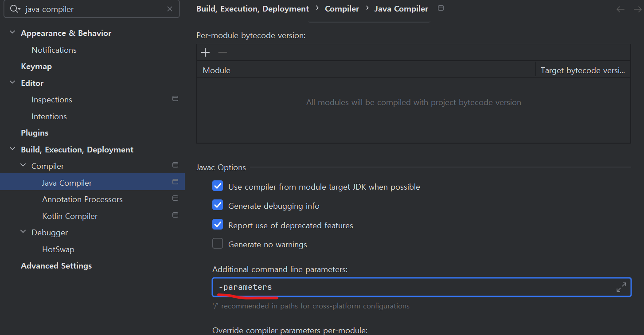The height and width of the screenshot is (335, 644).
Task: Collapse the Appearance & Behavior section
Action: [12, 33]
